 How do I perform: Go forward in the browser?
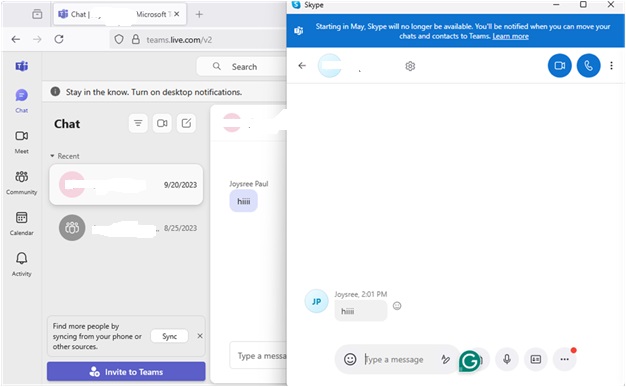point(37,39)
